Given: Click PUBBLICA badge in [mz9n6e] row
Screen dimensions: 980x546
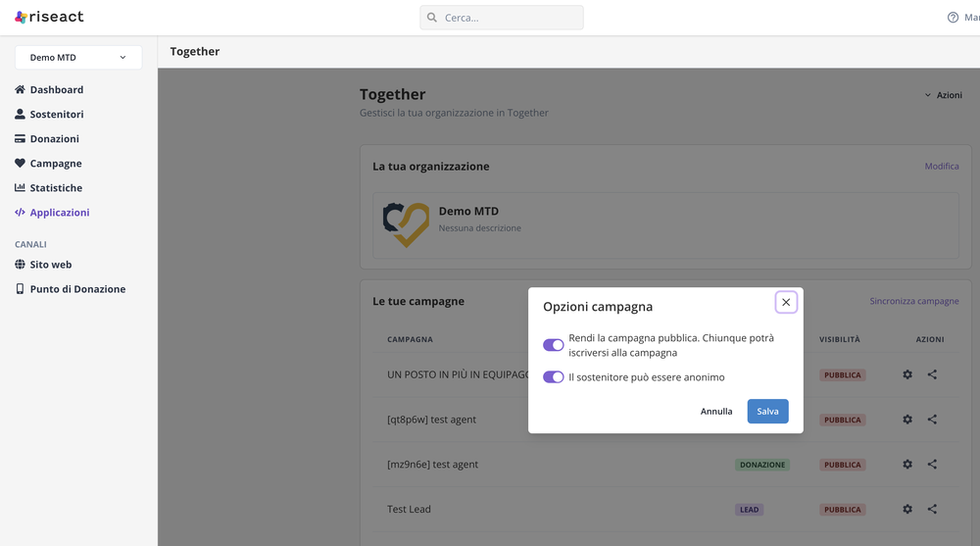Looking at the screenshot, I should tap(842, 465).
